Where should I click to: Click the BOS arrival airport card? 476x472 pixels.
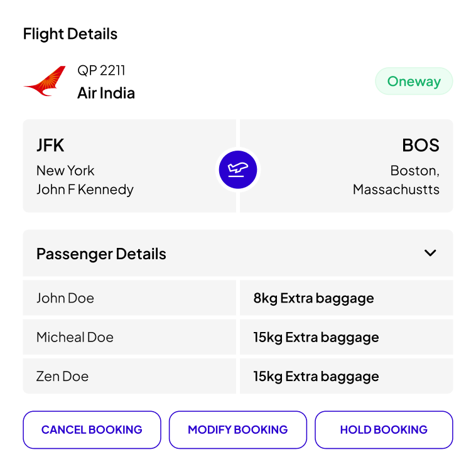[x=347, y=166]
